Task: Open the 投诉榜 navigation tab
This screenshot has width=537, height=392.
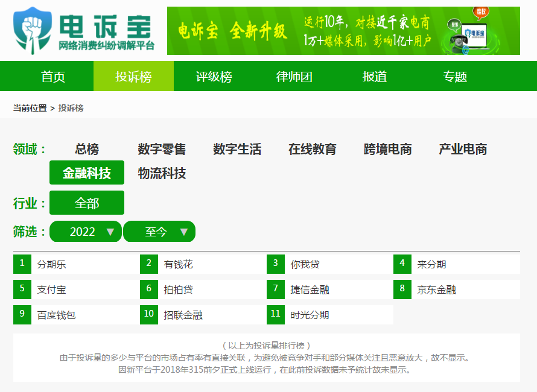Action: click(x=133, y=77)
